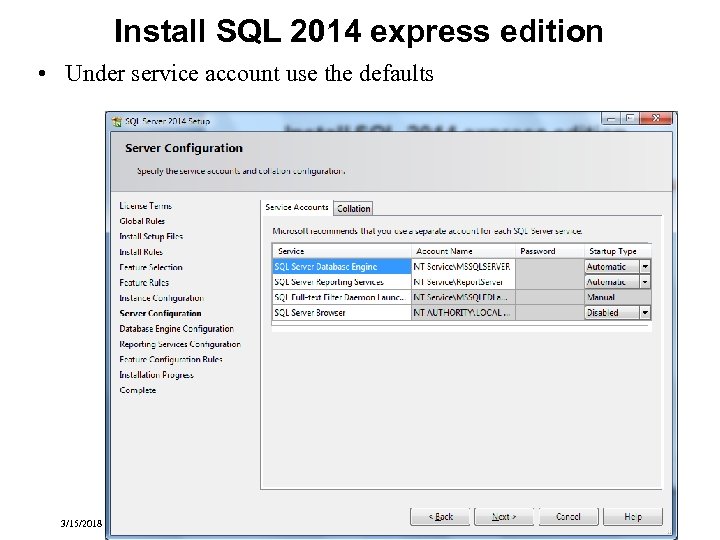
Task: Open Reporting Services startup type dropdown arrow
Action: (x=645, y=282)
